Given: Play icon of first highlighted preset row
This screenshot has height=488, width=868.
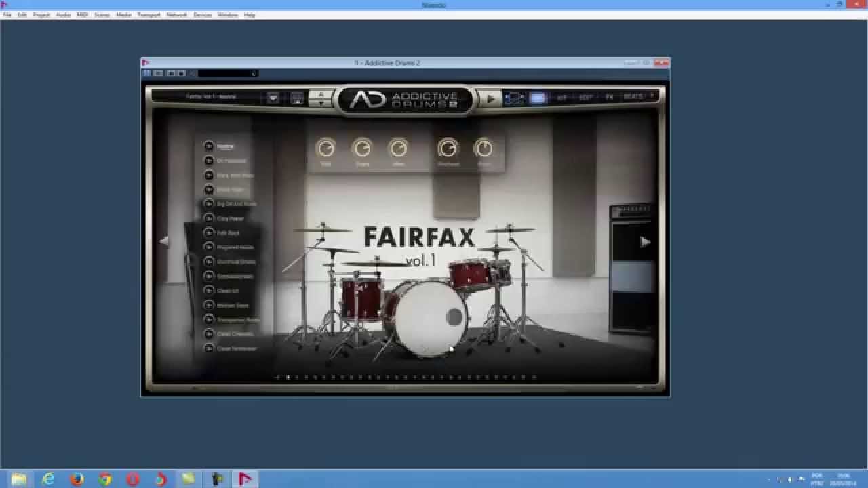Looking at the screenshot, I should [209, 146].
